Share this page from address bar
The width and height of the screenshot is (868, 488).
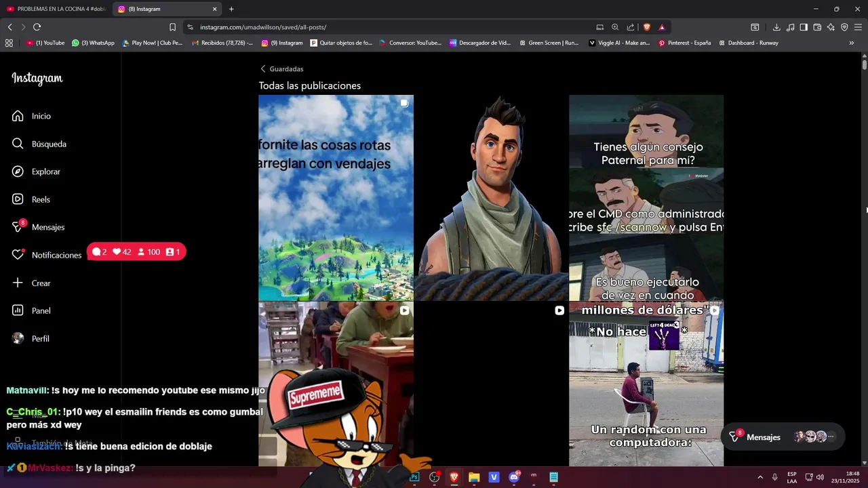click(631, 27)
